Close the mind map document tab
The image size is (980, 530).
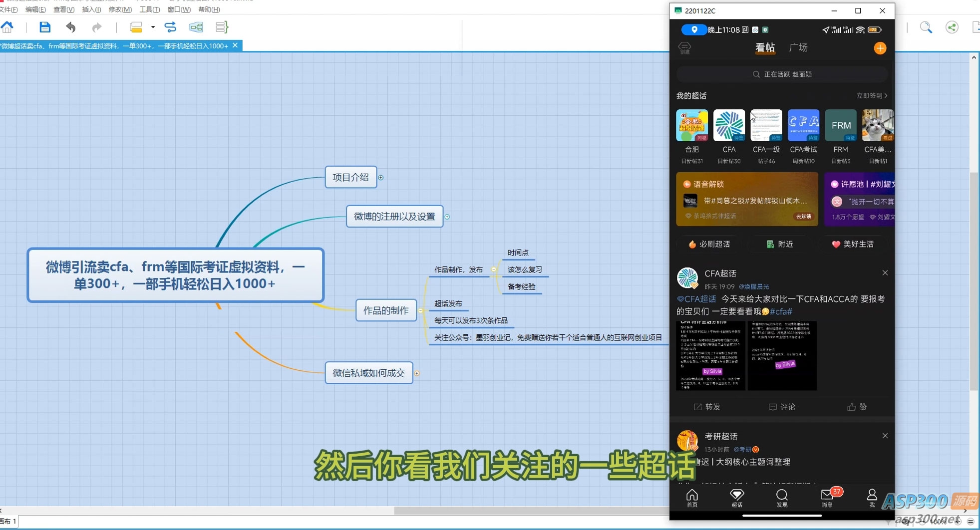click(x=235, y=45)
